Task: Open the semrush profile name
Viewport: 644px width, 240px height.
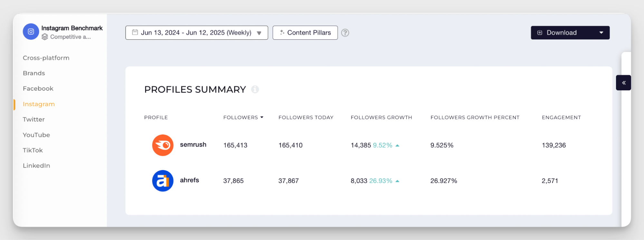Action: point(193,145)
